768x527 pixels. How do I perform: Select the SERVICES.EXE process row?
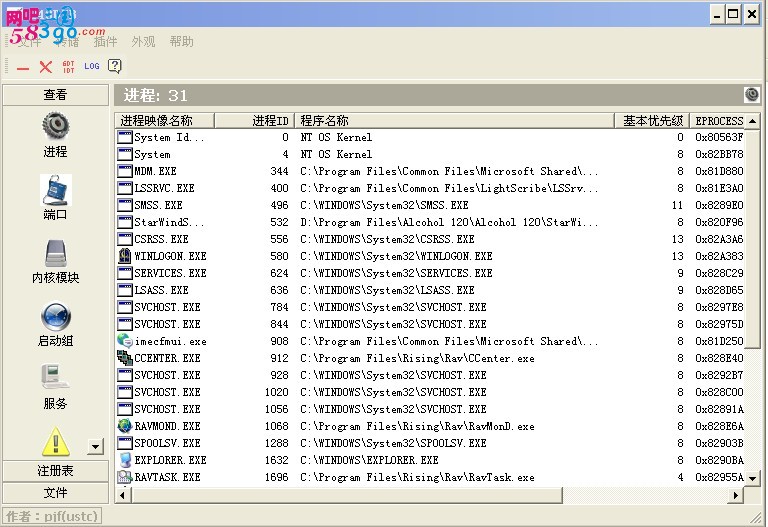[430, 273]
